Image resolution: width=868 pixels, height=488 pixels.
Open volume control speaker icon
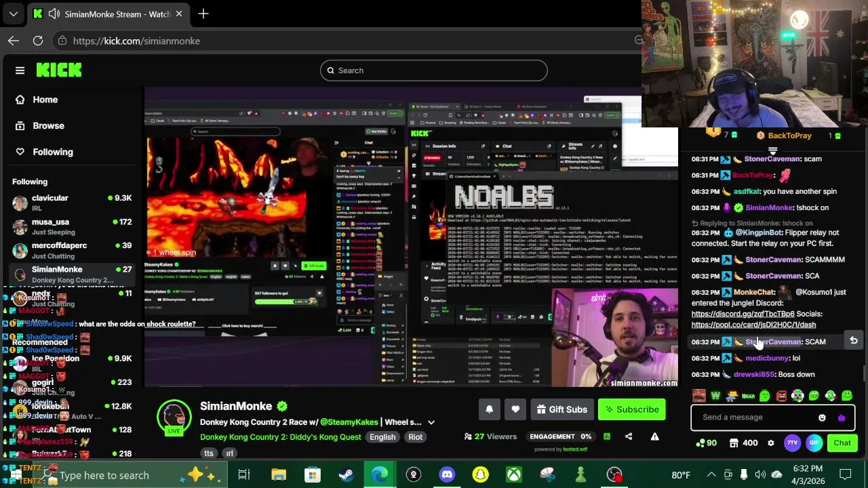point(760,475)
